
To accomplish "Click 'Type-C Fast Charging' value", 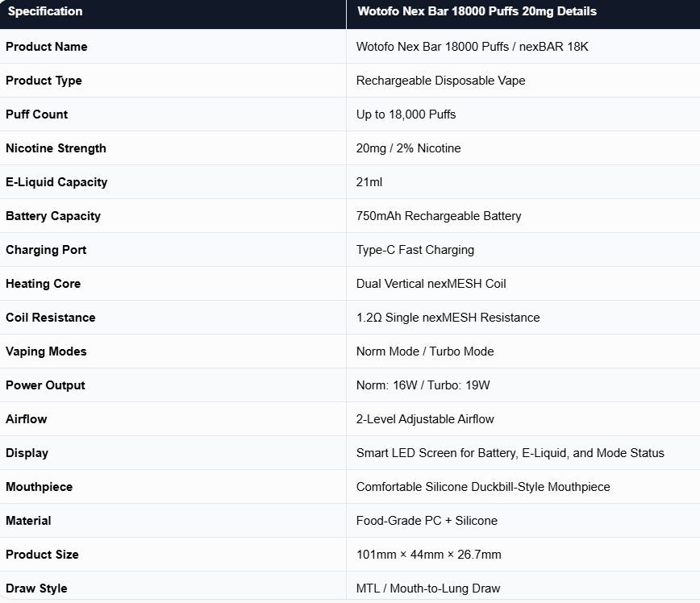I will tap(415, 250).
